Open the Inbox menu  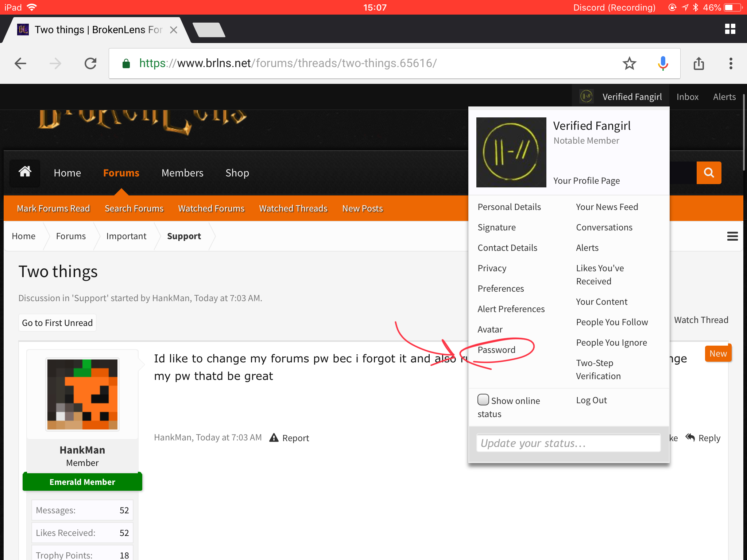point(688,97)
